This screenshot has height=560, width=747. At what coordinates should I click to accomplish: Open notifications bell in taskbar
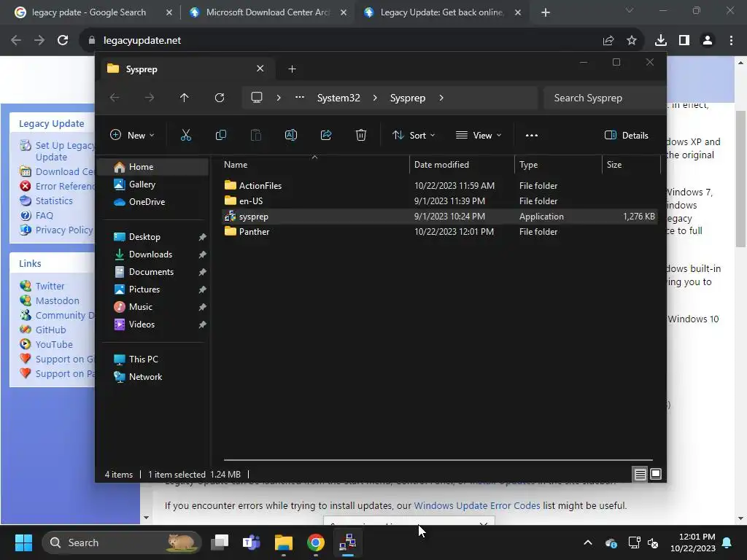point(727,542)
